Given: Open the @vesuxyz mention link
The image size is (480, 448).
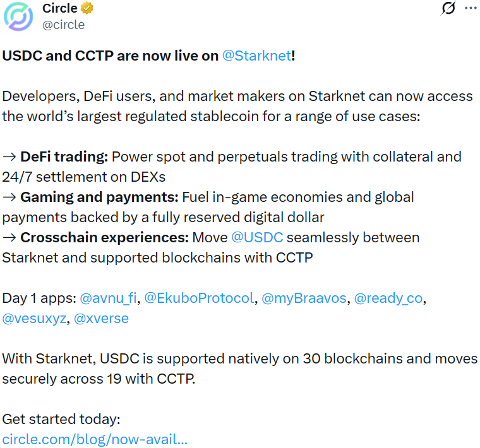Looking at the screenshot, I should [34, 318].
